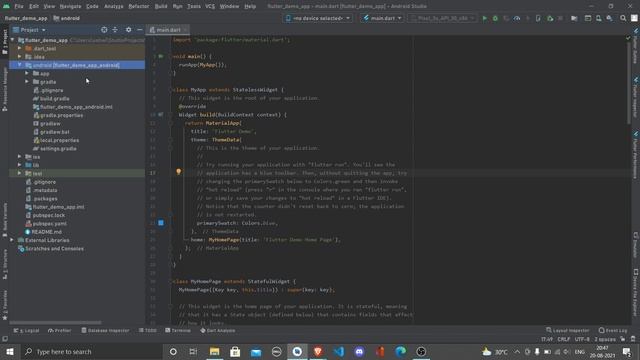Expand the .dart_tool folder

(x=19, y=48)
